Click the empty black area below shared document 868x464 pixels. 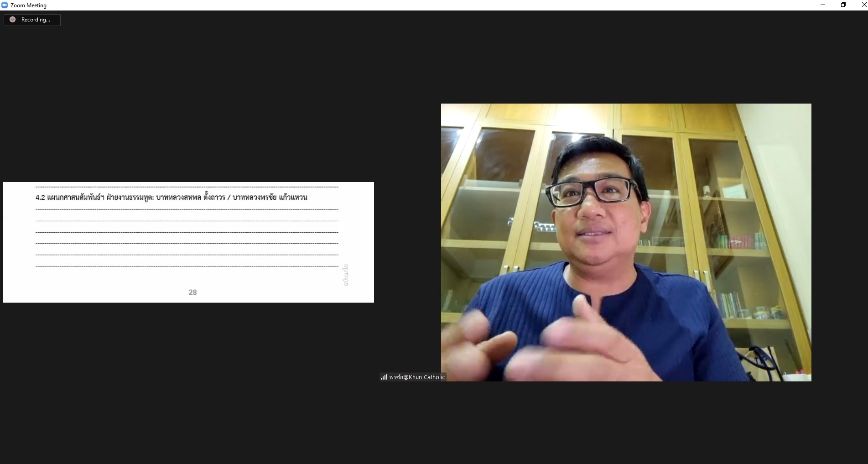[x=188, y=383]
